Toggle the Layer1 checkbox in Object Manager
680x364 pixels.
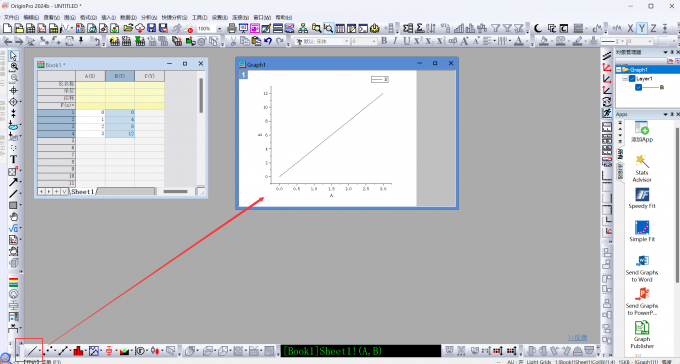632,79
